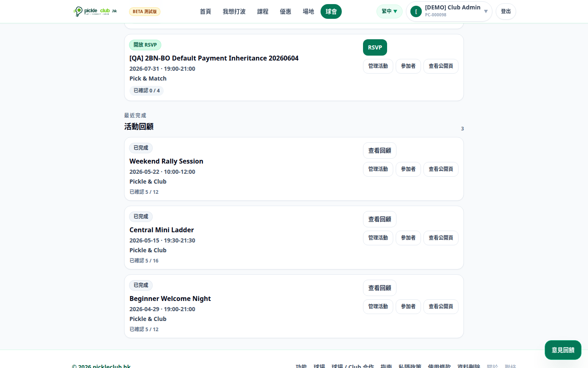The image size is (588, 368).
Task: Click 查看回顧 for Central Mini Ladder
Action: (380, 219)
